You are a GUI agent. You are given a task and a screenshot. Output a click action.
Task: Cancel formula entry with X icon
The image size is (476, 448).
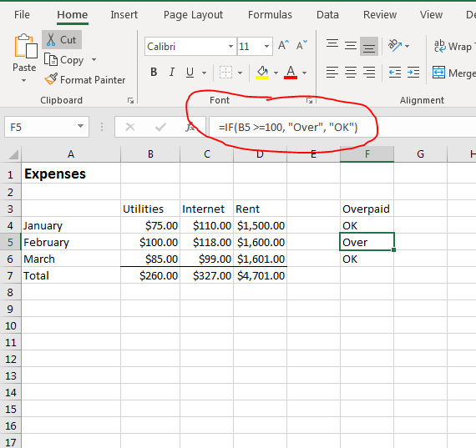(130, 127)
